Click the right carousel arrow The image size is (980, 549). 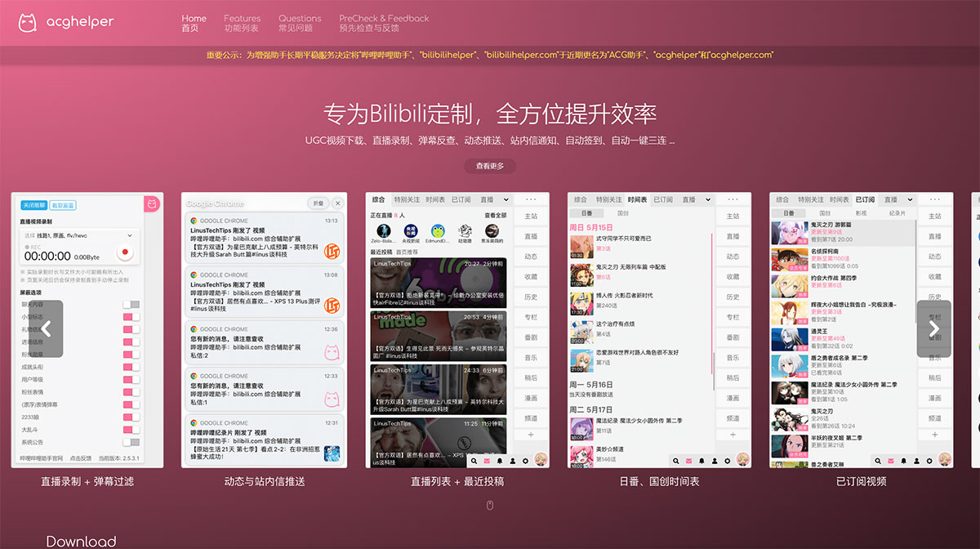coord(935,330)
